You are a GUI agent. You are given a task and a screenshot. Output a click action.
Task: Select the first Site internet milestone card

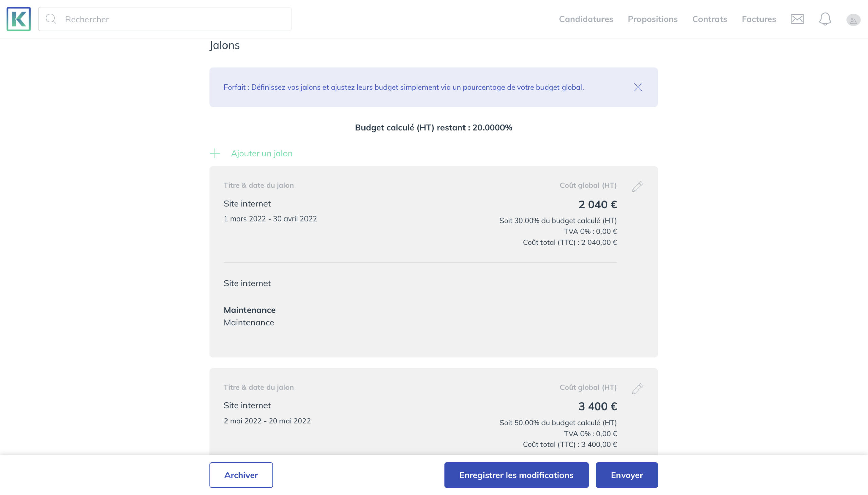(433, 262)
